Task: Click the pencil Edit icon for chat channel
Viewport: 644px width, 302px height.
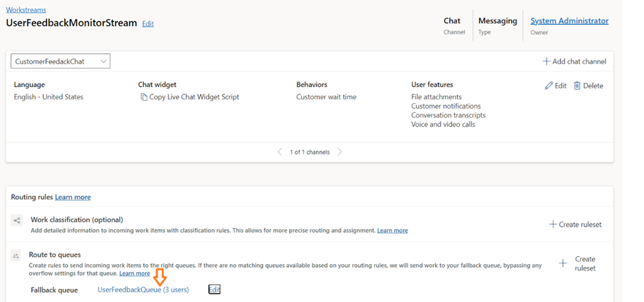Action: click(x=549, y=86)
